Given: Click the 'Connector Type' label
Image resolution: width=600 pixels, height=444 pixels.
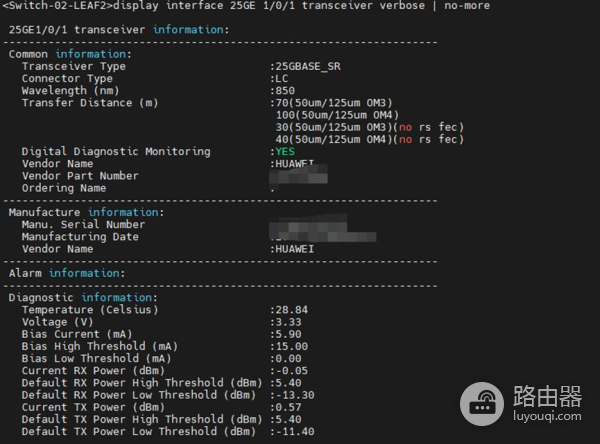Looking at the screenshot, I should (x=67, y=78).
